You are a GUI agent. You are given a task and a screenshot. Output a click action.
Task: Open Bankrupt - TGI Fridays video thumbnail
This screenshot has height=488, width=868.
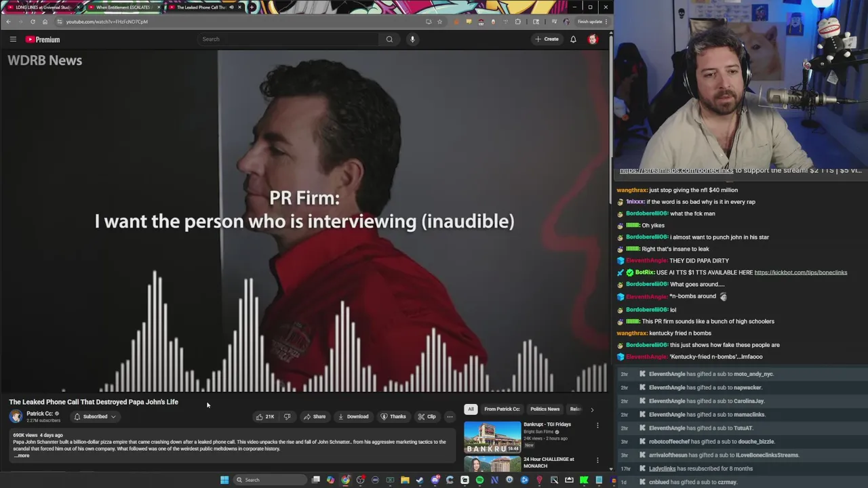[492, 437]
